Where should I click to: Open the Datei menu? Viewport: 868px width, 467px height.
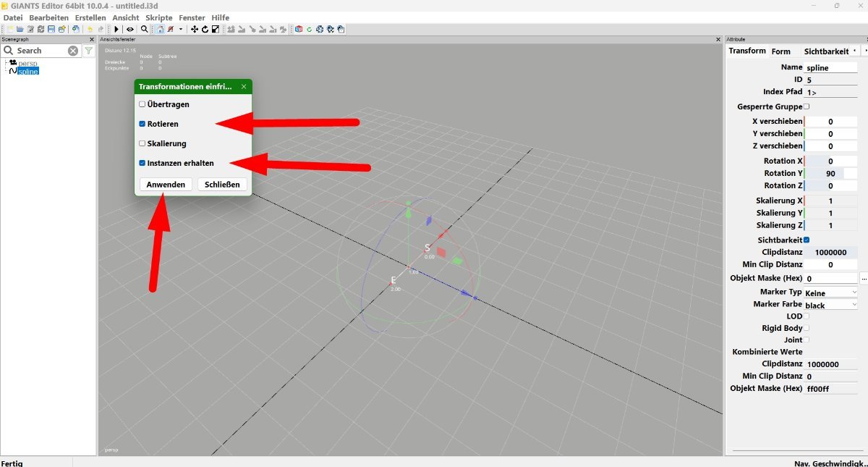point(13,17)
